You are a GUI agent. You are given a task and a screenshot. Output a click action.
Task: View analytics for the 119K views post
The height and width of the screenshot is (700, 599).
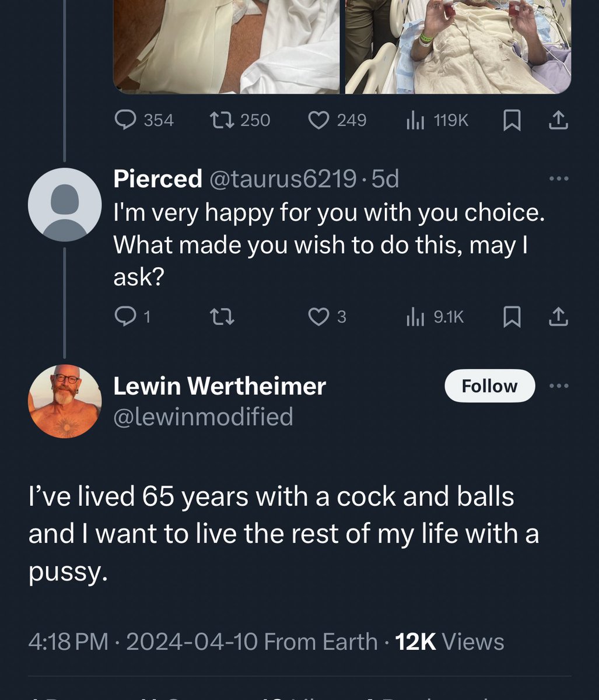(x=437, y=120)
